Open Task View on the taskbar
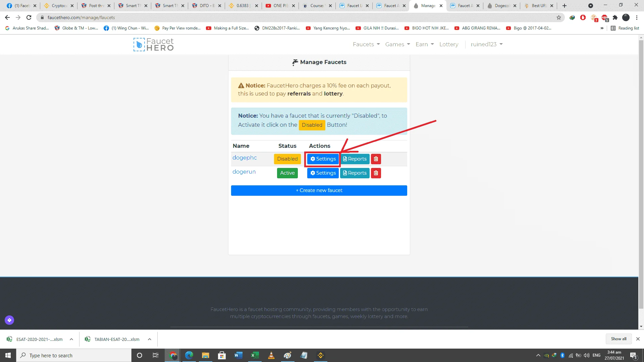The height and width of the screenshot is (362, 644). click(156, 355)
